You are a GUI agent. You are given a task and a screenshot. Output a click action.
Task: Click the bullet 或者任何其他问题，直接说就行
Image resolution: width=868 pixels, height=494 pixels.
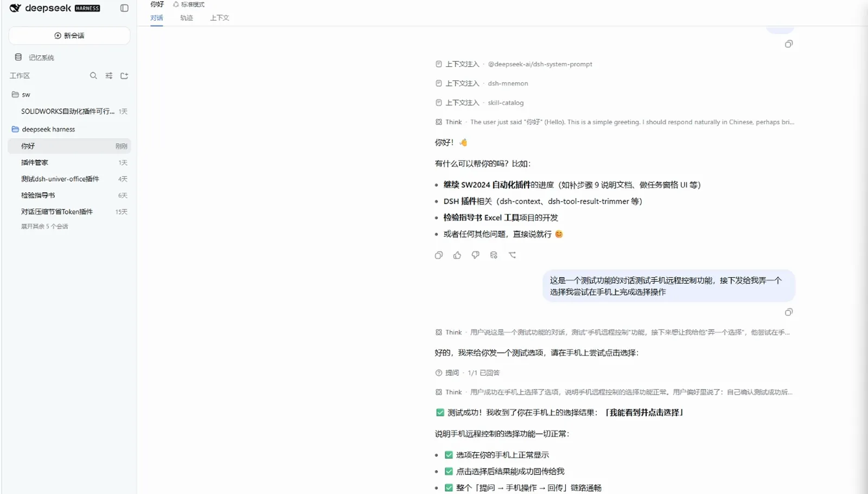pyautogui.click(x=503, y=234)
